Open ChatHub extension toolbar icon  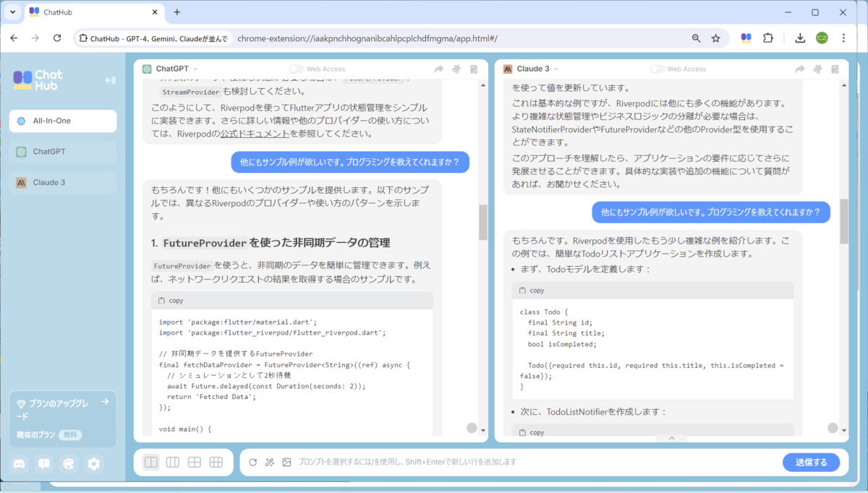(x=746, y=38)
